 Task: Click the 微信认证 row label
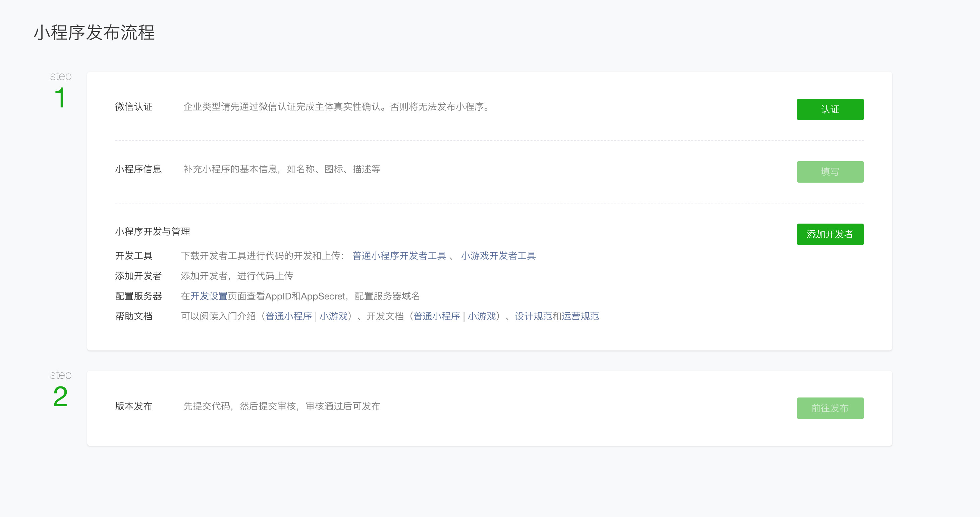click(133, 107)
